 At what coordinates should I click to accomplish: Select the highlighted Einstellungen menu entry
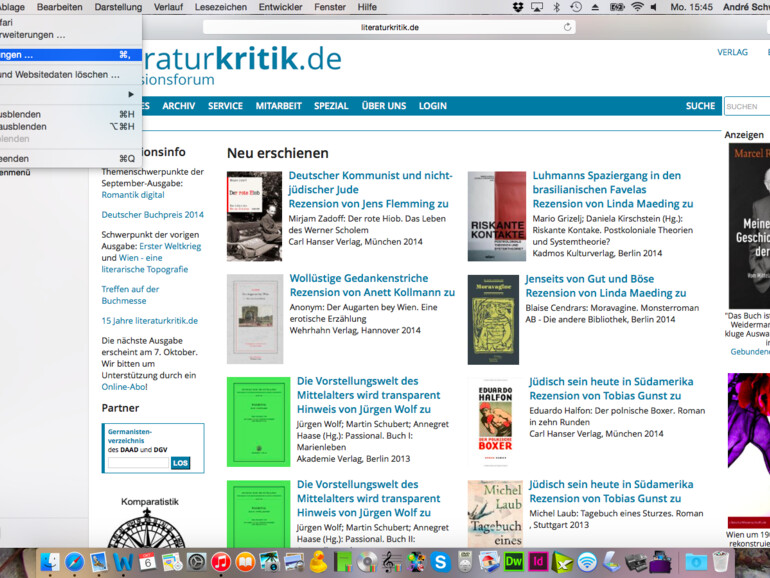[x=71, y=55]
